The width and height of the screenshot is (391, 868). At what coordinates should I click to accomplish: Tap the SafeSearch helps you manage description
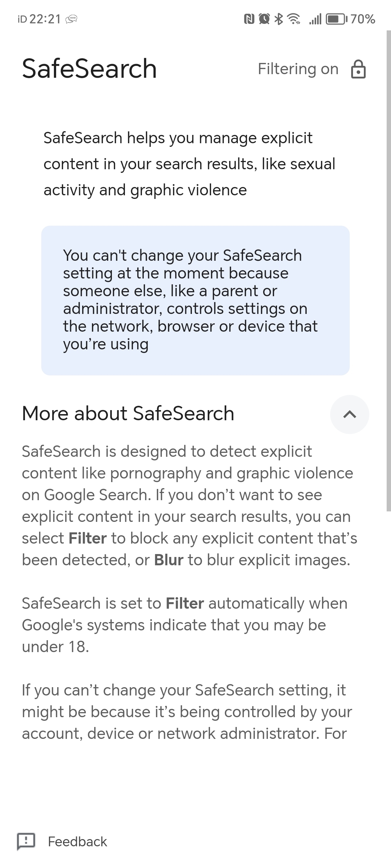click(x=189, y=164)
